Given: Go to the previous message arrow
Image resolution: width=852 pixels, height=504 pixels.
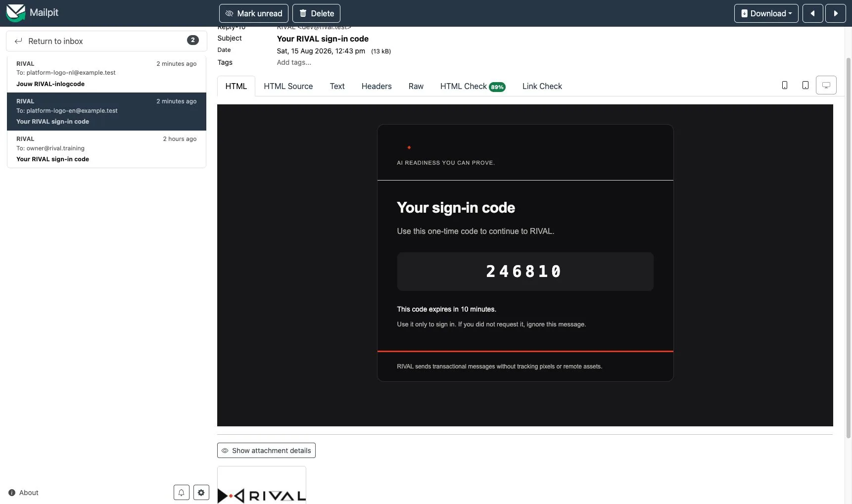Looking at the screenshot, I should pos(812,13).
